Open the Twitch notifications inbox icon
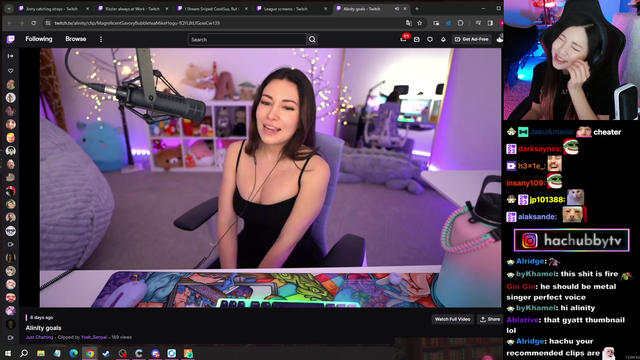640x360 pixels. pyautogui.click(x=403, y=39)
